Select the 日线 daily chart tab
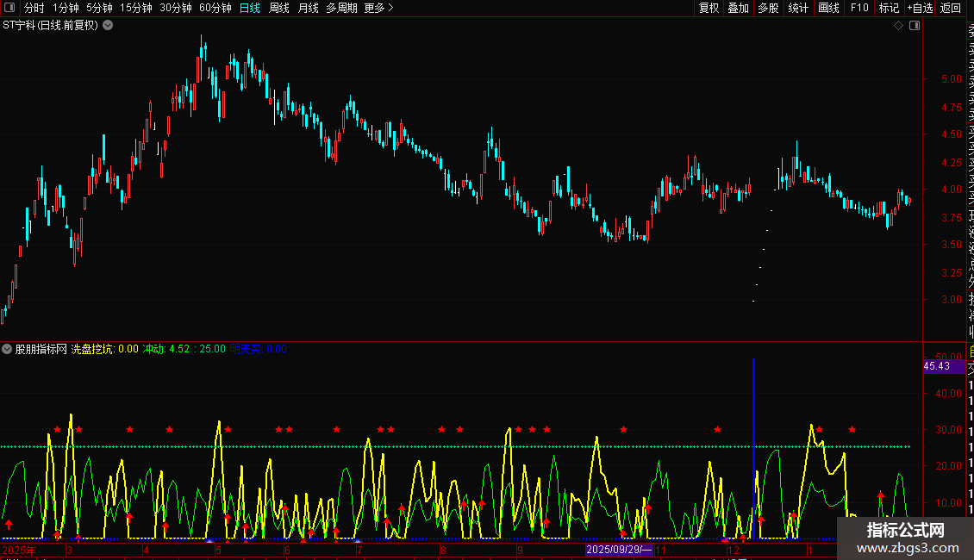 pos(250,8)
